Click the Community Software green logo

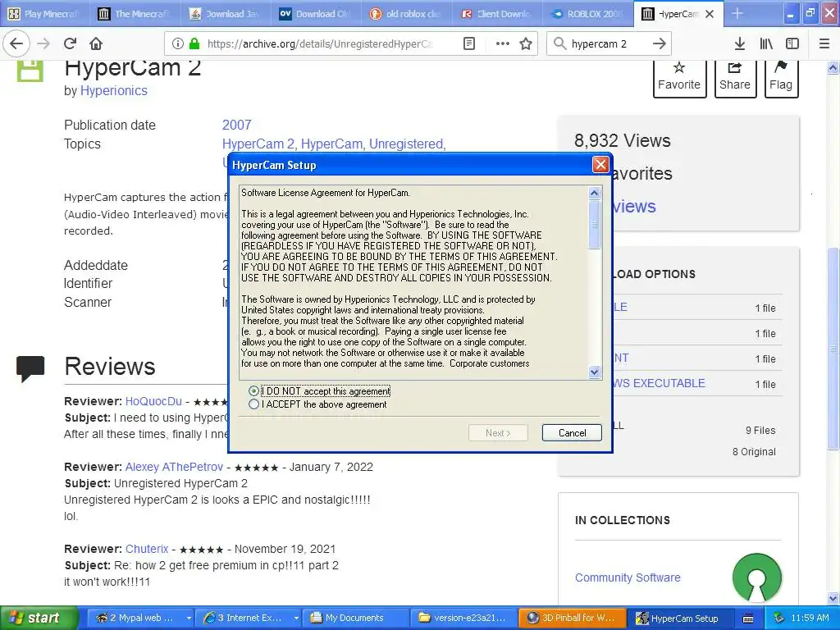[x=757, y=577]
